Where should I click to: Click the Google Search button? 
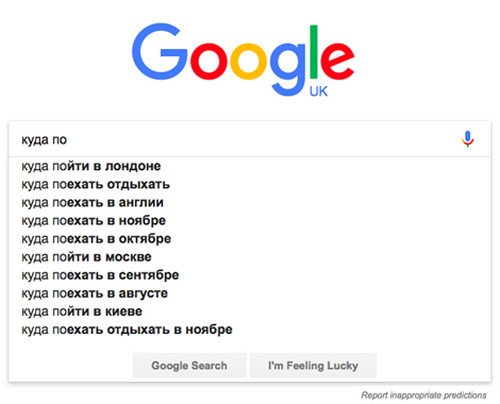(x=189, y=365)
